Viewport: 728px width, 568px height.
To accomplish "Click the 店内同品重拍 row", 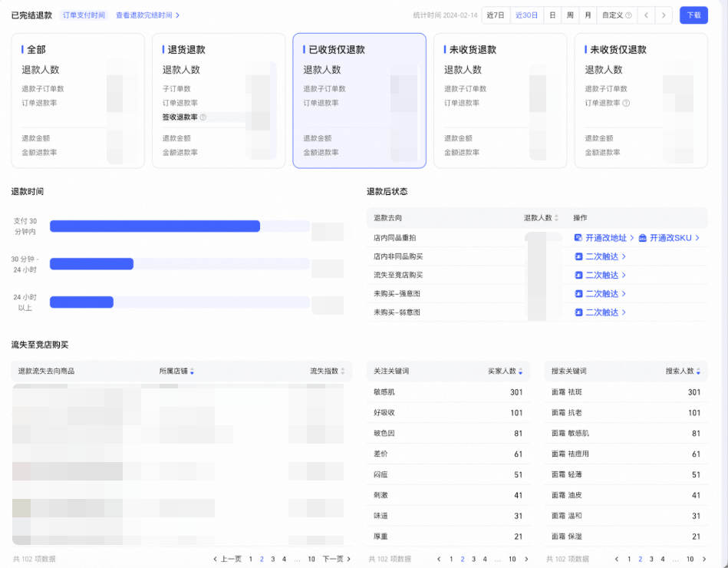I will [x=537, y=238].
